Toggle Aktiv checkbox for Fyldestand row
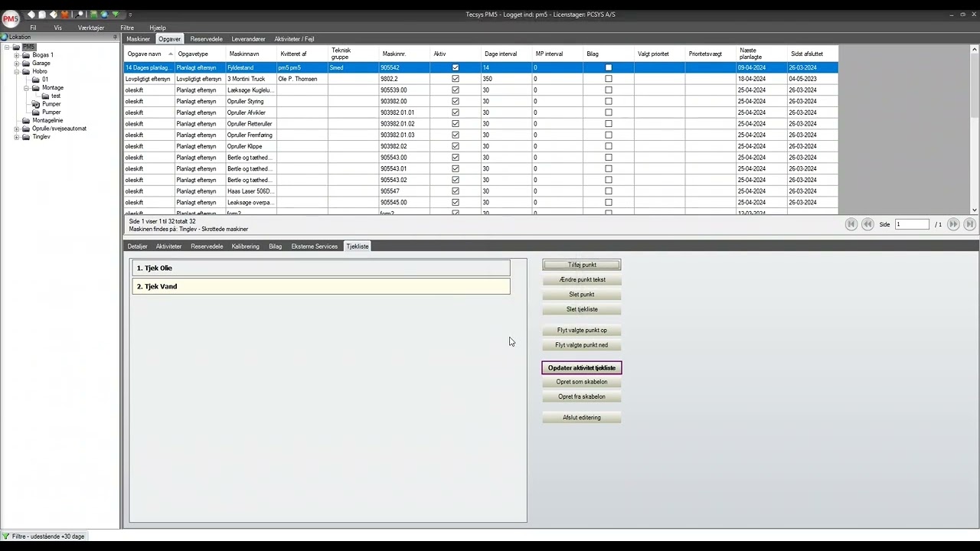 pos(456,67)
